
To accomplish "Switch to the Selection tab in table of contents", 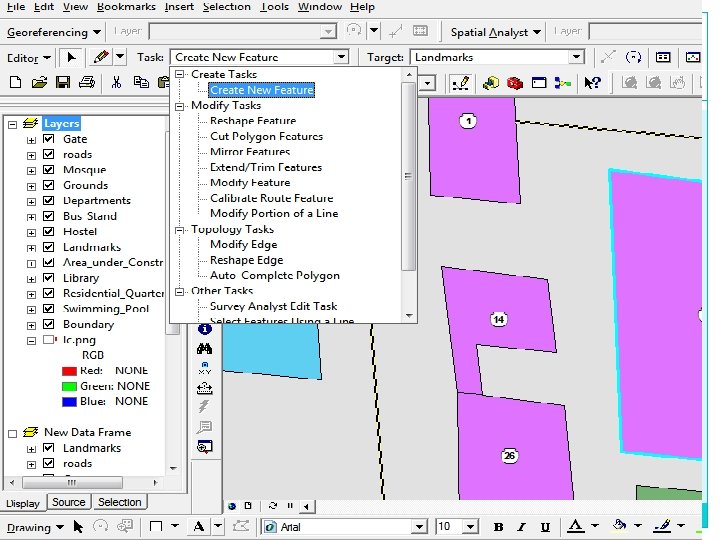I will pyautogui.click(x=119, y=502).
